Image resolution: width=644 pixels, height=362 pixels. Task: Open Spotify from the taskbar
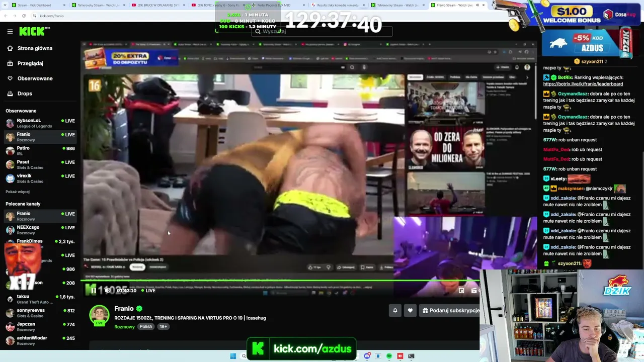[389, 356]
